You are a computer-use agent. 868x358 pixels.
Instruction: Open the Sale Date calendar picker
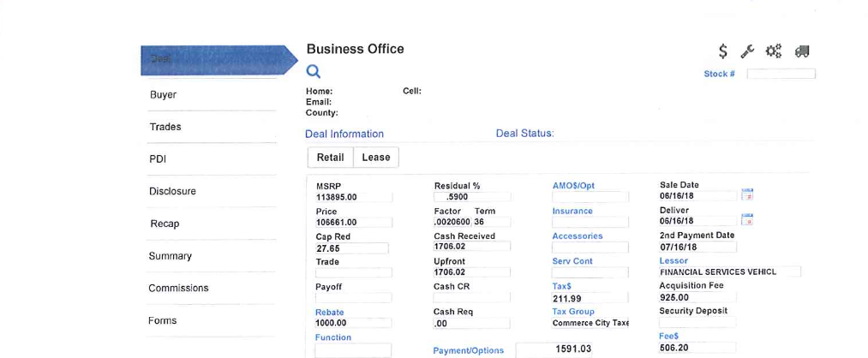pyautogui.click(x=747, y=194)
